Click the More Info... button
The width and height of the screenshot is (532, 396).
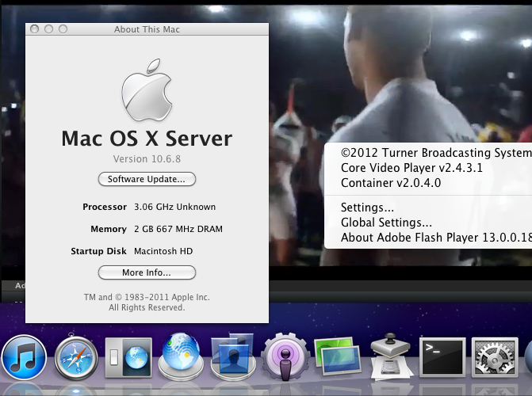[147, 272]
